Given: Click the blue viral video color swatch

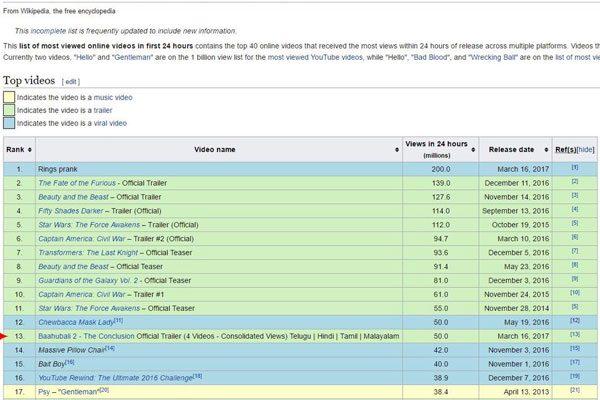Looking at the screenshot, I should click(9, 123).
